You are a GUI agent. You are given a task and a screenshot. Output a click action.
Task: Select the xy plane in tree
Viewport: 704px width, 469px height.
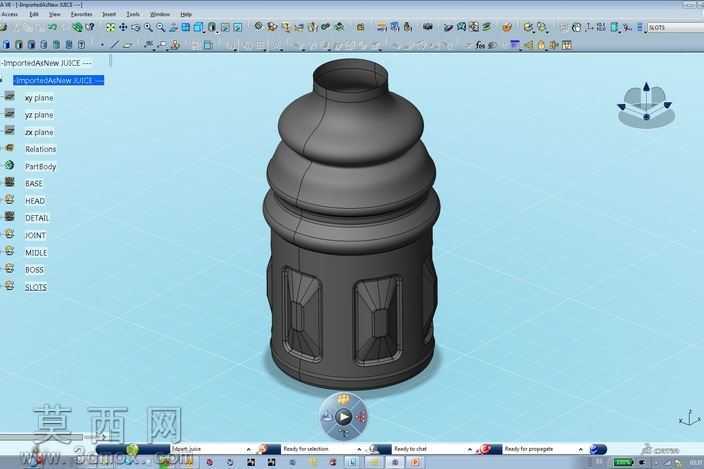coord(39,98)
